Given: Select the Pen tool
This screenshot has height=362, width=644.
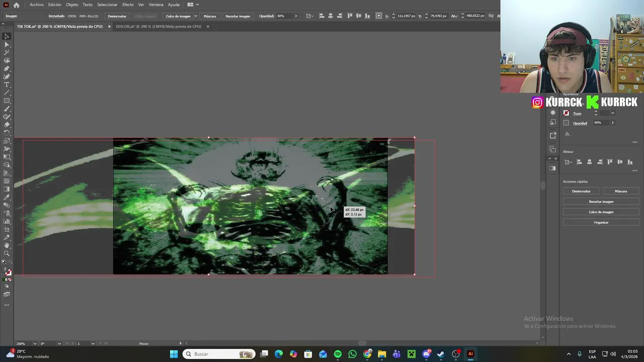Looking at the screenshot, I should pyautogui.click(x=7, y=68).
